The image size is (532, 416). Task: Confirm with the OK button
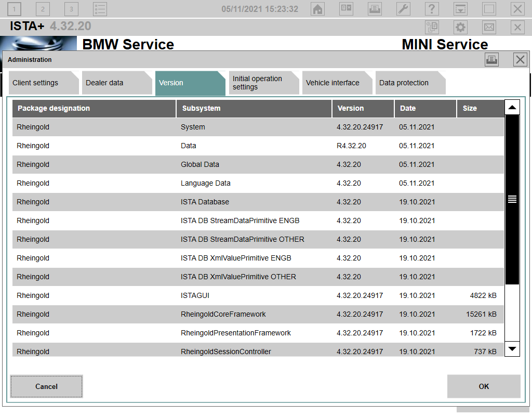pyautogui.click(x=484, y=386)
